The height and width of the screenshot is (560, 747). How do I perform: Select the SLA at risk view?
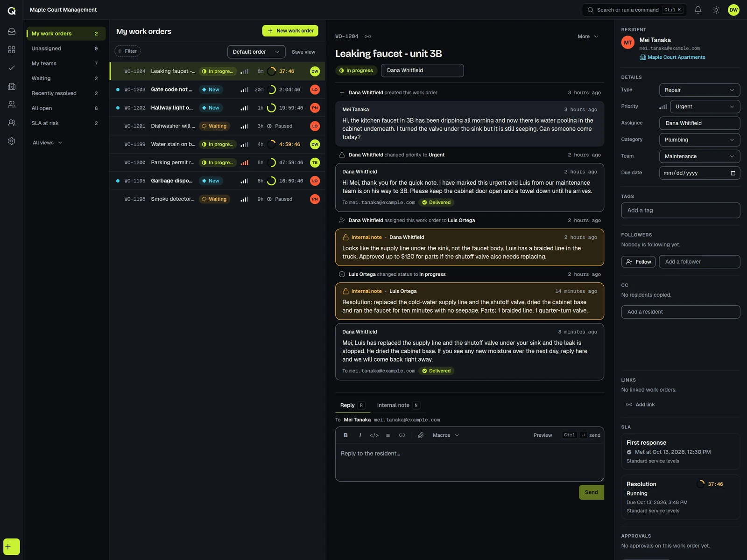pyautogui.click(x=65, y=123)
